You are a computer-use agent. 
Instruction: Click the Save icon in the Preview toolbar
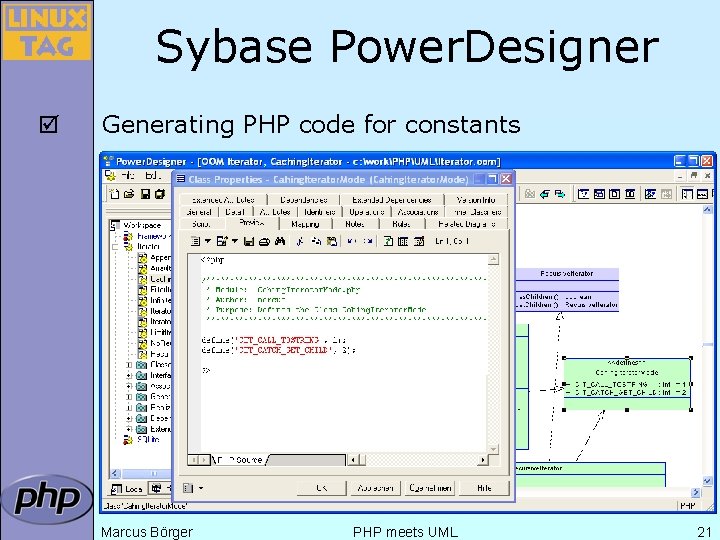coord(249,242)
